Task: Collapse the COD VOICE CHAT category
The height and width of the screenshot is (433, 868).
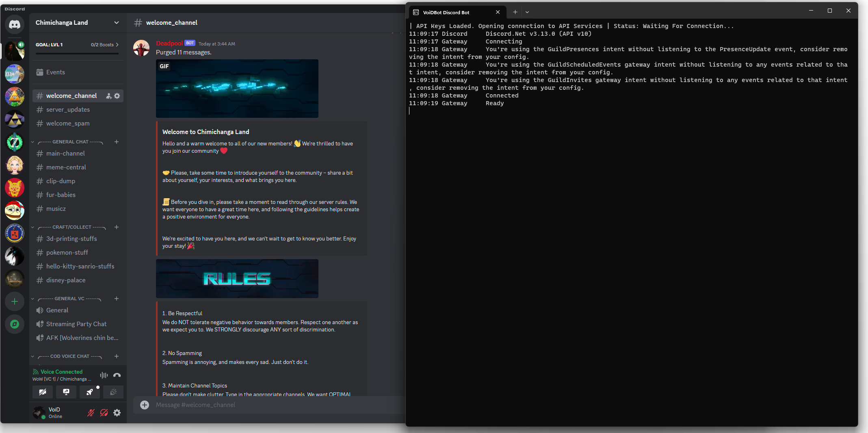Action: (67, 356)
